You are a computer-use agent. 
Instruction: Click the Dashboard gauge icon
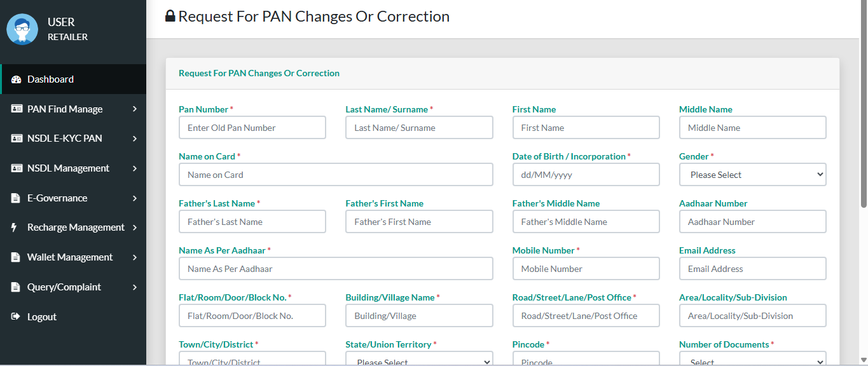pyautogui.click(x=17, y=79)
